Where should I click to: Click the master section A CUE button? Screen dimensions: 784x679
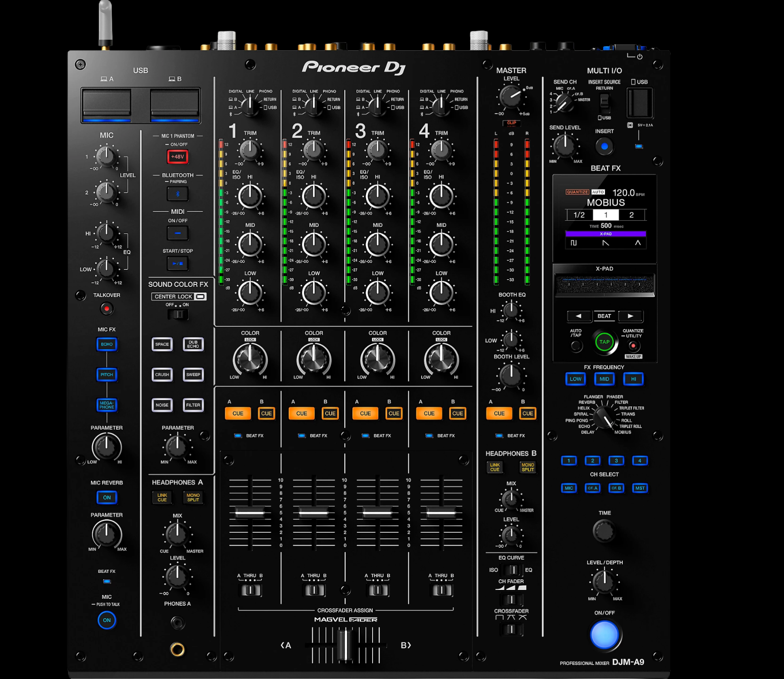(499, 414)
